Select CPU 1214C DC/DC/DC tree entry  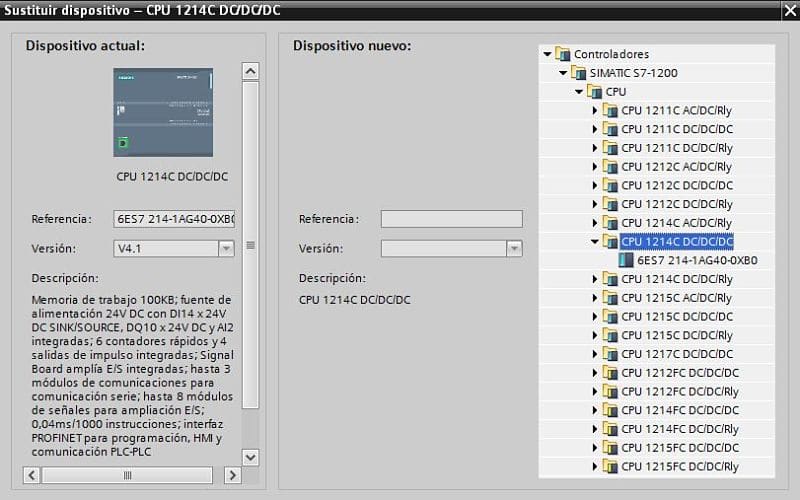(x=677, y=241)
